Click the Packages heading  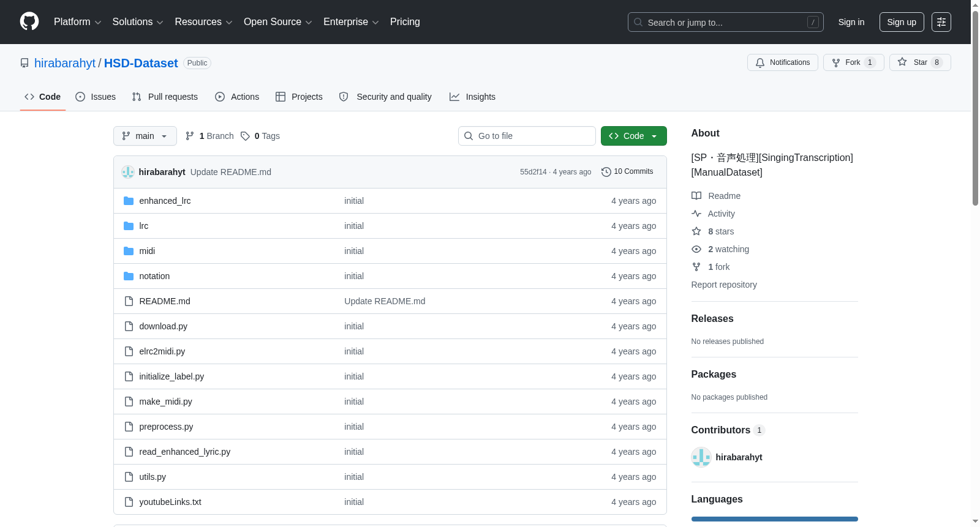714,374
